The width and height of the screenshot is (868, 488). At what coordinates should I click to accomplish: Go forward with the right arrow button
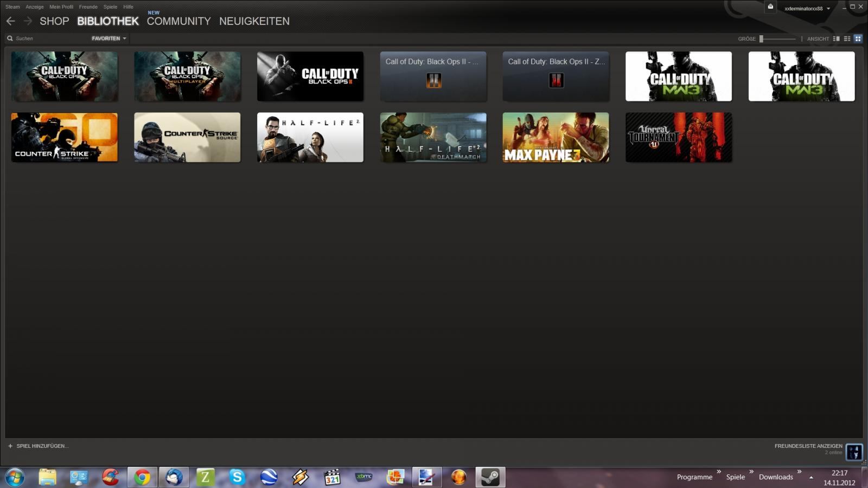click(28, 21)
